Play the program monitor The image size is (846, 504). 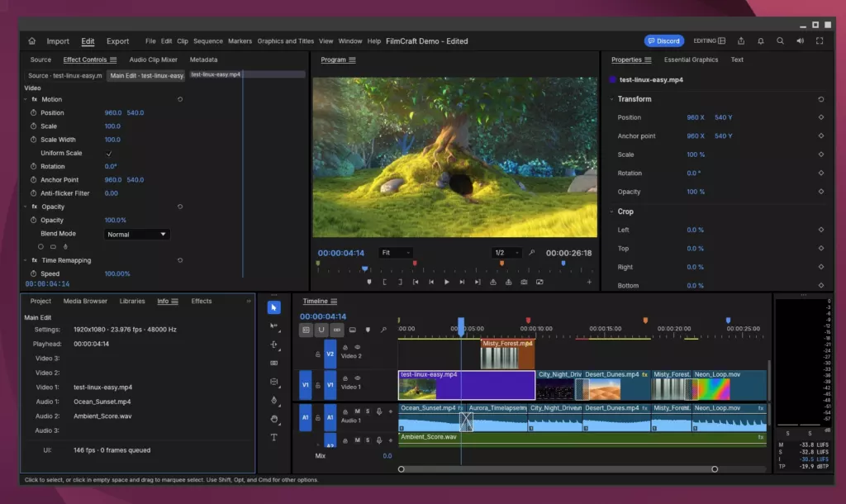pyautogui.click(x=446, y=282)
